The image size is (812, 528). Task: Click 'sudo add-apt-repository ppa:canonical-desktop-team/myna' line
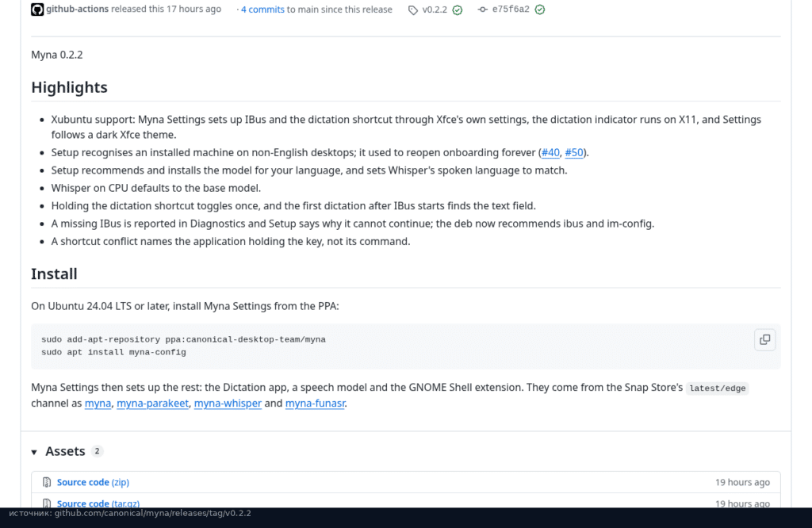coord(183,339)
